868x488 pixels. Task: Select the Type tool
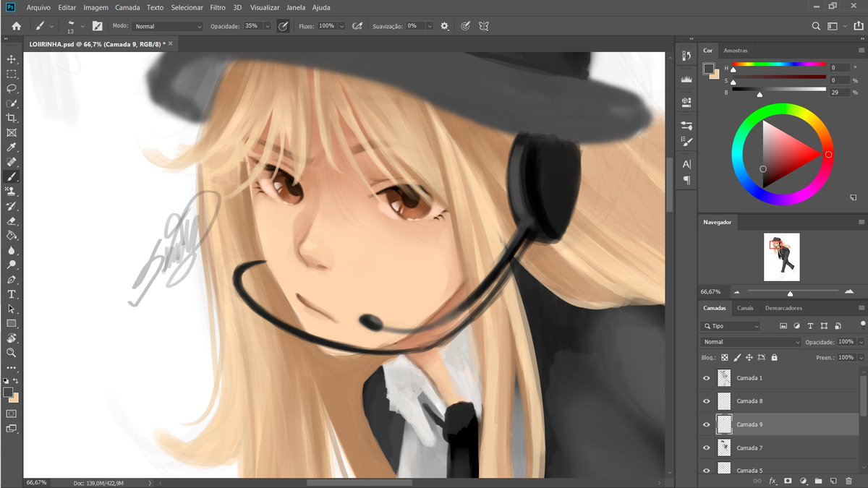(x=12, y=294)
